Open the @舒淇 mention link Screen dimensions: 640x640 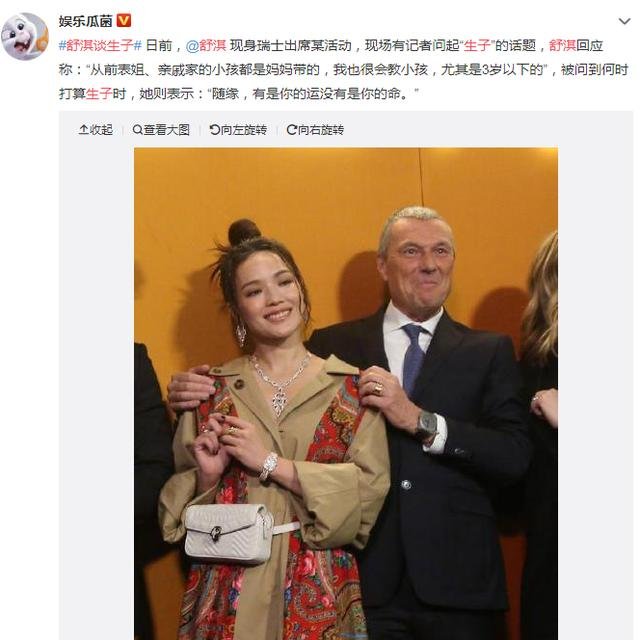tap(206, 45)
